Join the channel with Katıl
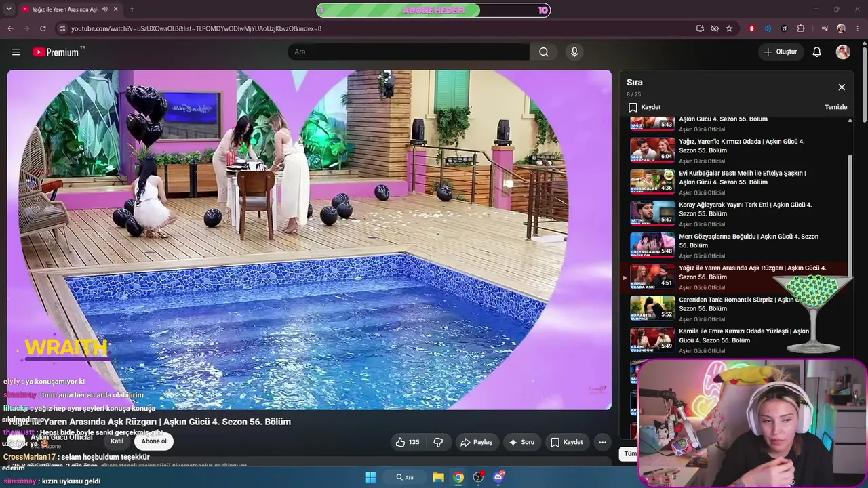This screenshot has height=488, width=868. tap(117, 441)
